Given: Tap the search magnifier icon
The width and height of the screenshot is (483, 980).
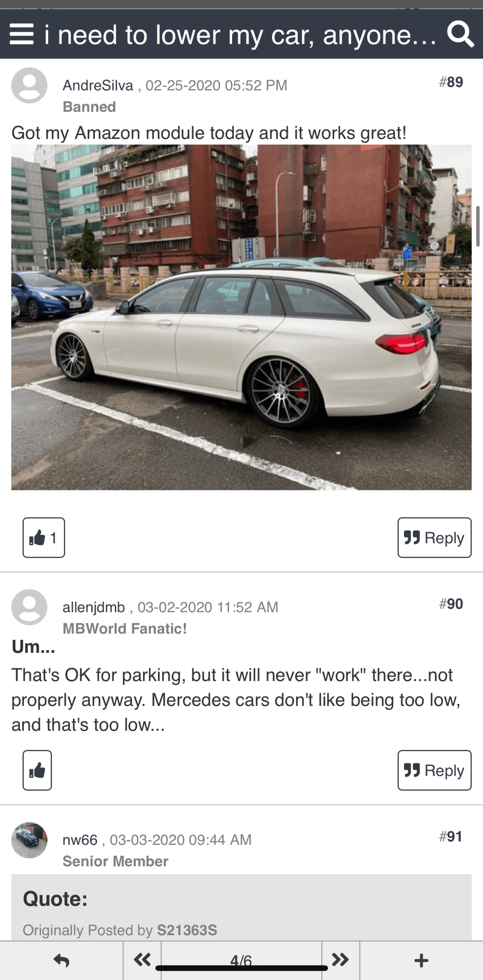Looking at the screenshot, I should pyautogui.click(x=460, y=34).
